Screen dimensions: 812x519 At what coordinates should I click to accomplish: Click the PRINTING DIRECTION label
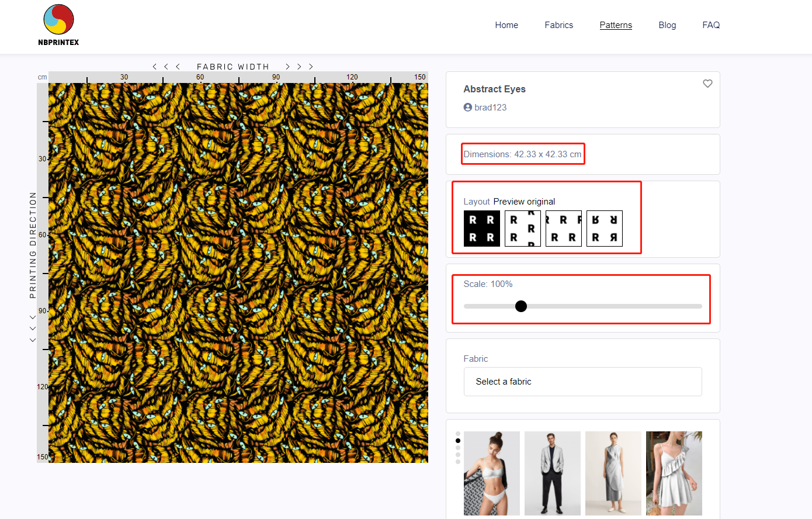33,245
